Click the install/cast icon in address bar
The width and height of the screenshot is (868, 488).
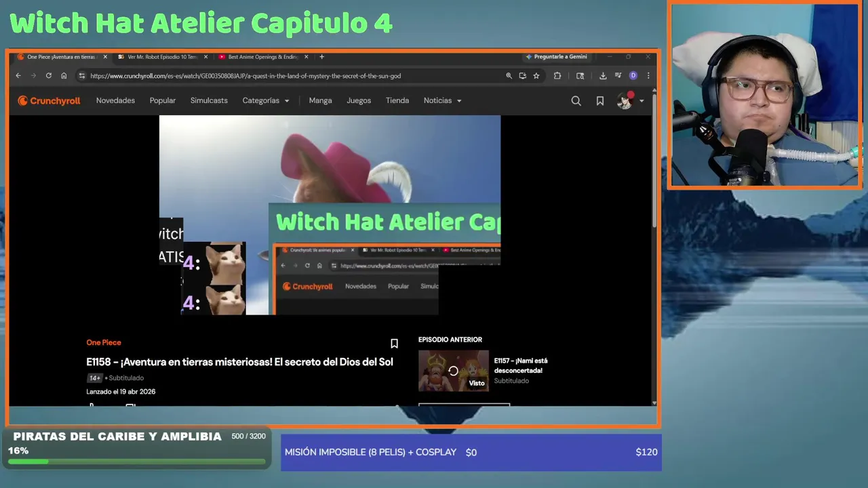(x=522, y=76)
